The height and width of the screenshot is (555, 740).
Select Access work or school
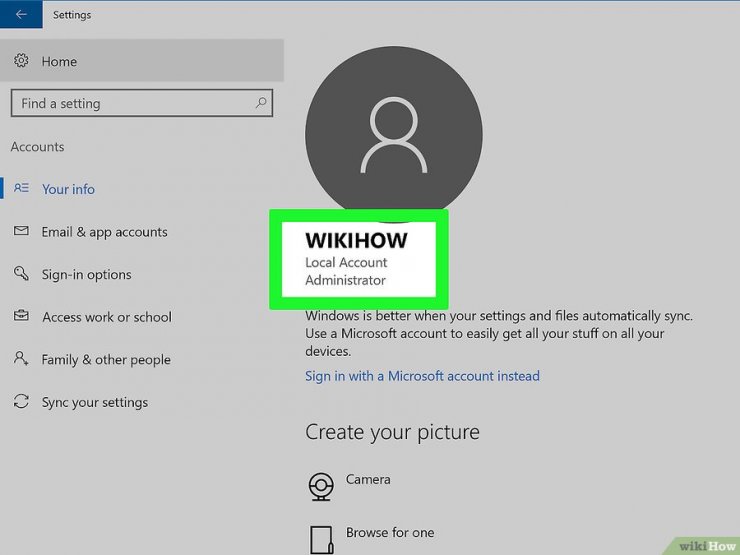pyautogui.click(x=107, y=317)
